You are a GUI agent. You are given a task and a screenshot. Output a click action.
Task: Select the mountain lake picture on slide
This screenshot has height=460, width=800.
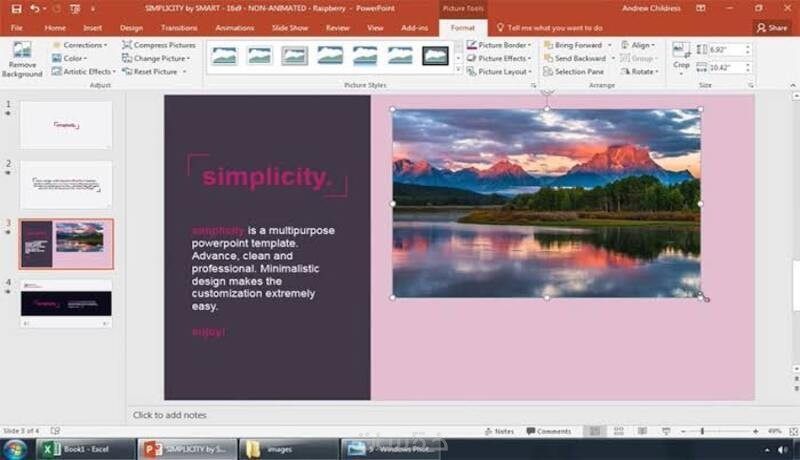(x=546, y=203)
